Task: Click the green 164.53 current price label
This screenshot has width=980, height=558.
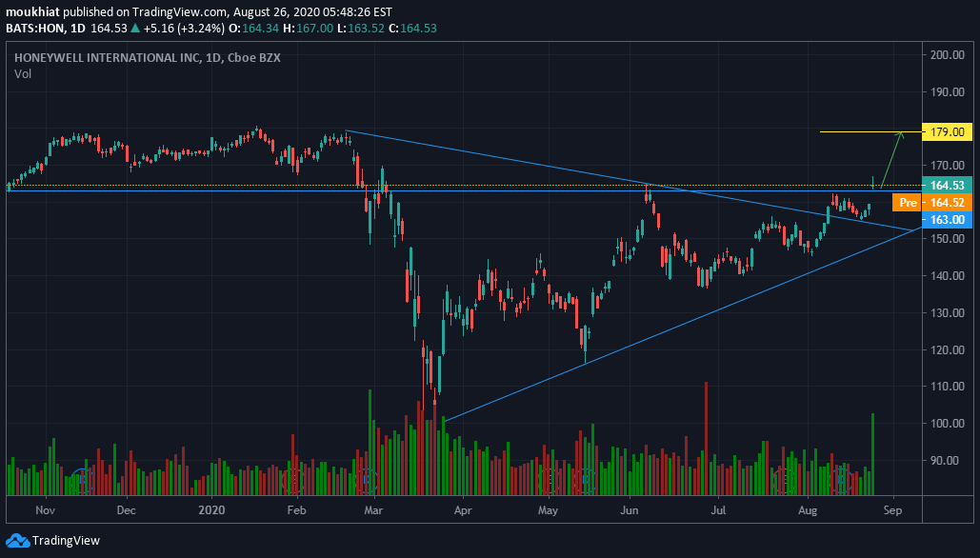Action: (x=948, y=185)
